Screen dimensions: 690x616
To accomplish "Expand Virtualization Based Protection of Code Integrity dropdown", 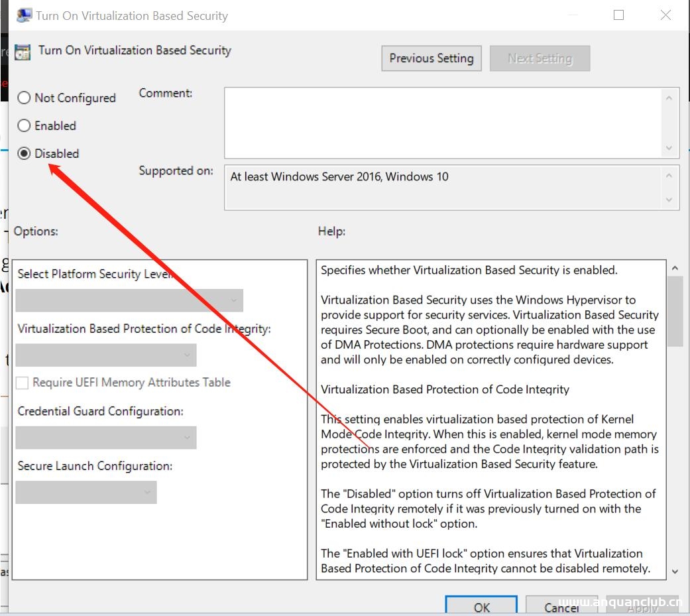I will point(106,355).
